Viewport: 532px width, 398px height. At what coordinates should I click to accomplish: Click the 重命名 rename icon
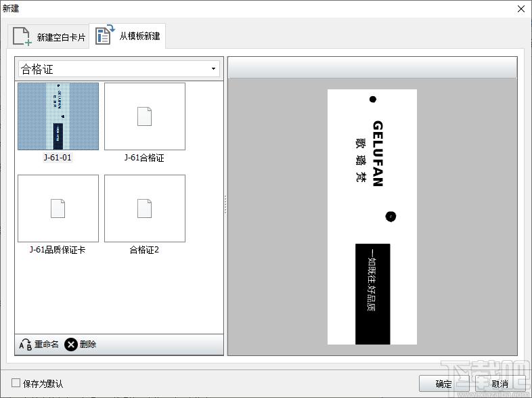[x=26, y=345]
